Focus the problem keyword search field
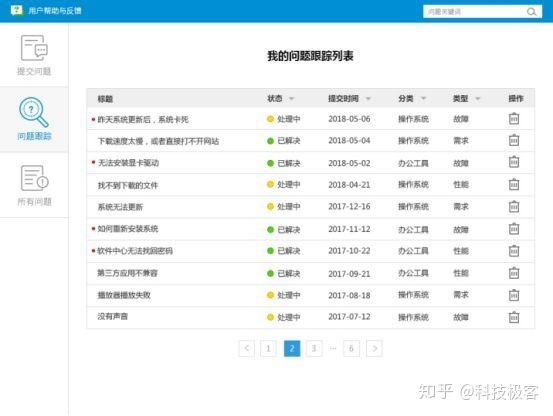The height and width of the screenshot is (416, 553). point(482,12)
